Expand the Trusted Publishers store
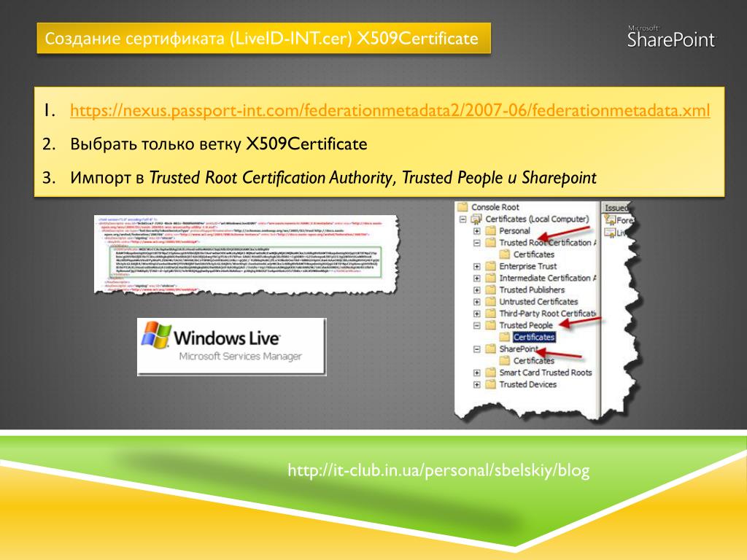 click(476, 290)
